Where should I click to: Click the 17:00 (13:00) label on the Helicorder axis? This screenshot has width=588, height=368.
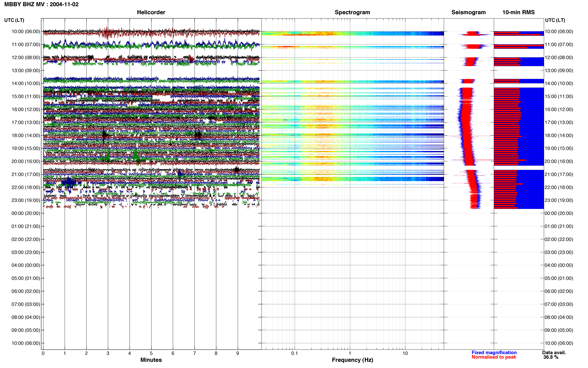click(x=26, y=122)
